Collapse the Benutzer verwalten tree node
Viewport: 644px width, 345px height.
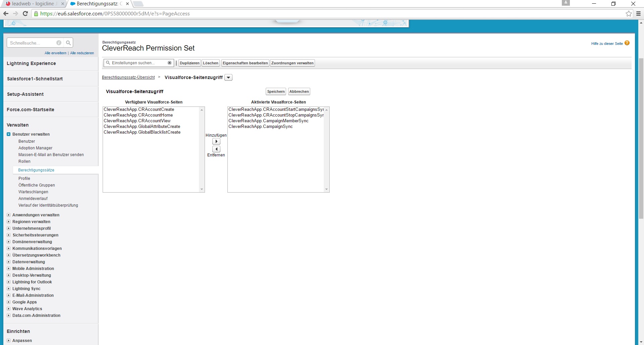tap(9, 134)
